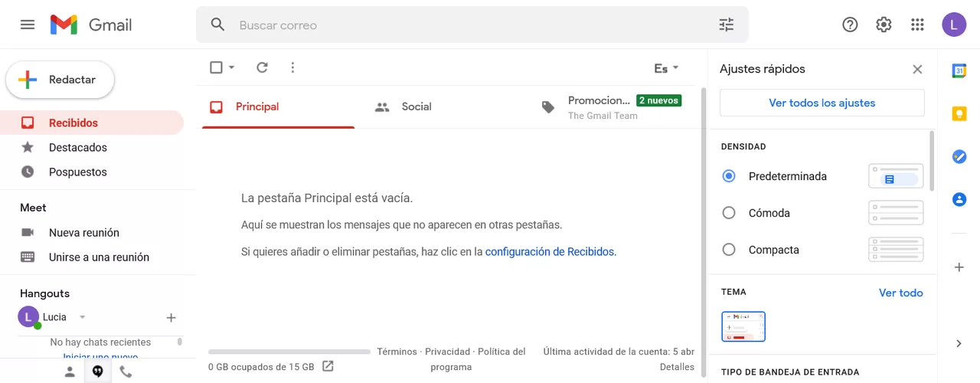Open Detalles account activity link
This screenshot has width=980, height=383.
click(x=677, y=367)
